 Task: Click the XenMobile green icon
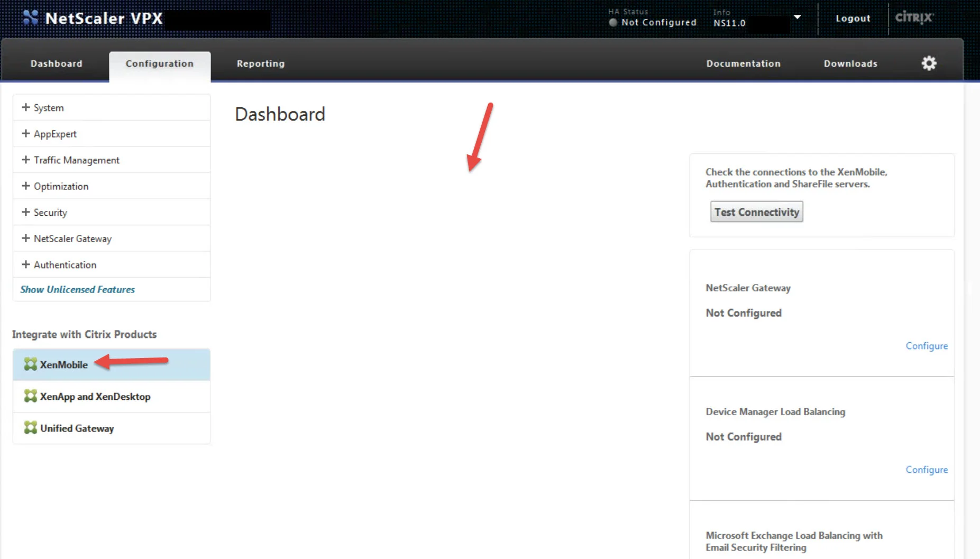click(x=31, y=364)
